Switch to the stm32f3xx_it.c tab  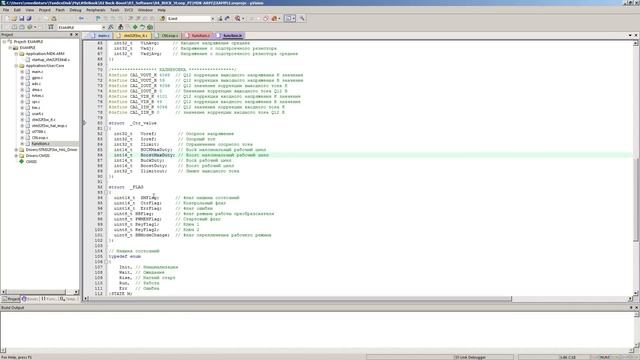(x=133, y=36)
